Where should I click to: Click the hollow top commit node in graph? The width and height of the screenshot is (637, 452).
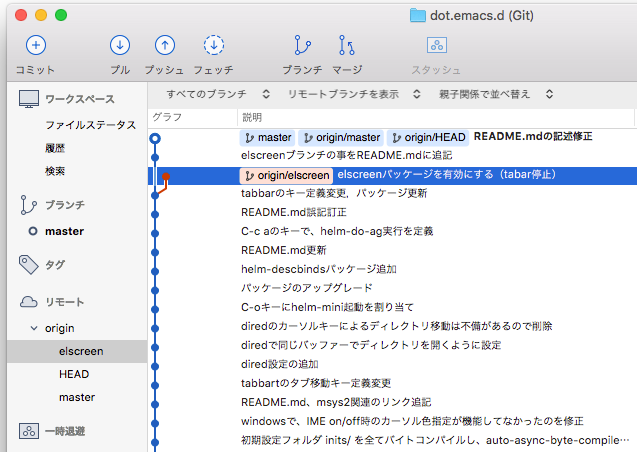tap(155, 138)
